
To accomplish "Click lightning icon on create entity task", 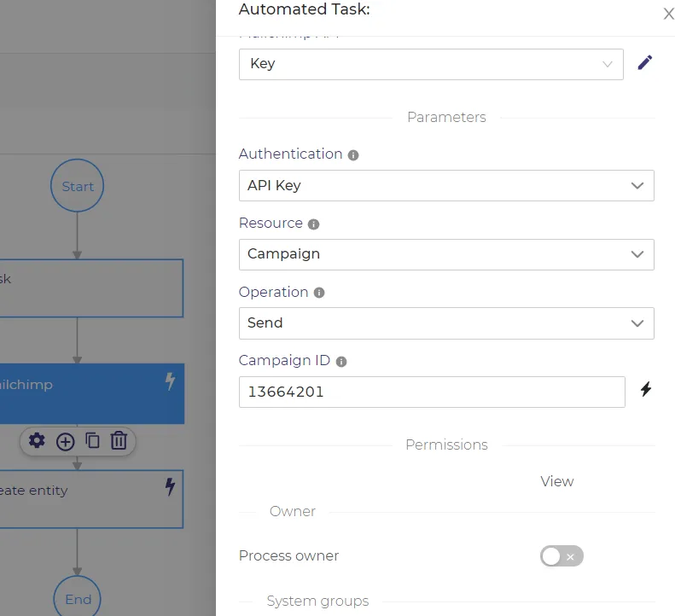I will (170, 487).
